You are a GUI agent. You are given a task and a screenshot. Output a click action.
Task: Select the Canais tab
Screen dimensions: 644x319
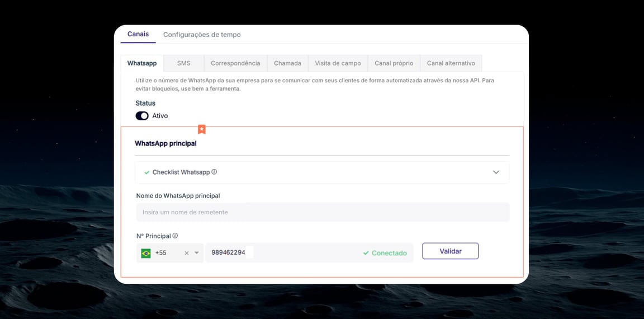(138, 34)
